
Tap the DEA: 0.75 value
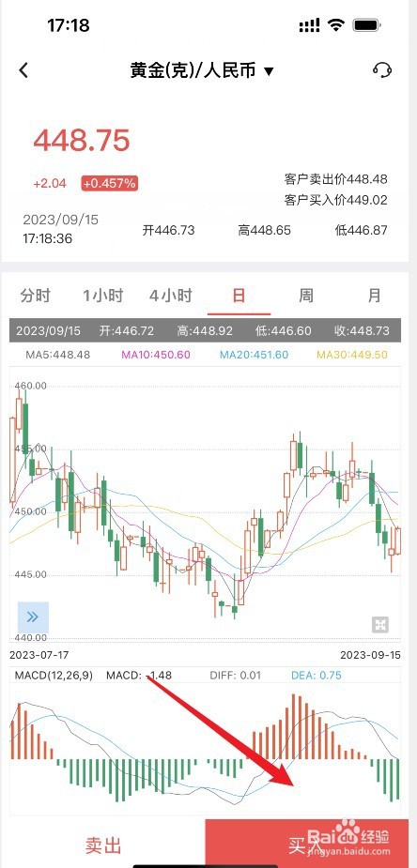click(317, 676)
